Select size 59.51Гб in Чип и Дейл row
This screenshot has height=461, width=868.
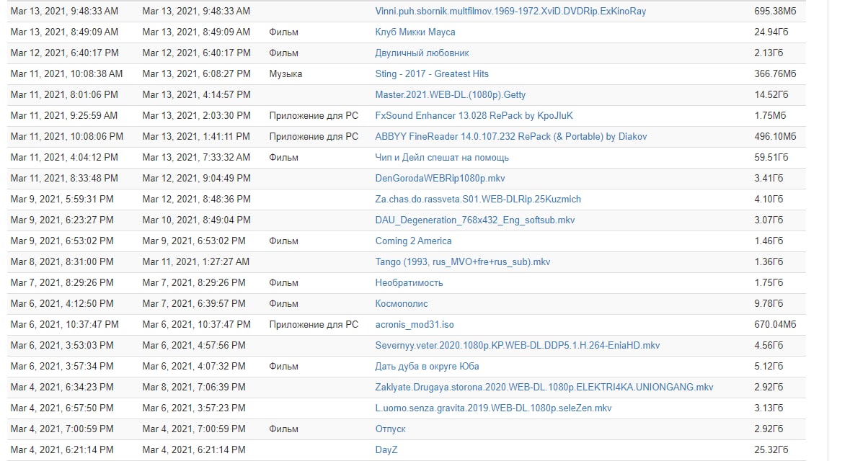pos(771,158)
